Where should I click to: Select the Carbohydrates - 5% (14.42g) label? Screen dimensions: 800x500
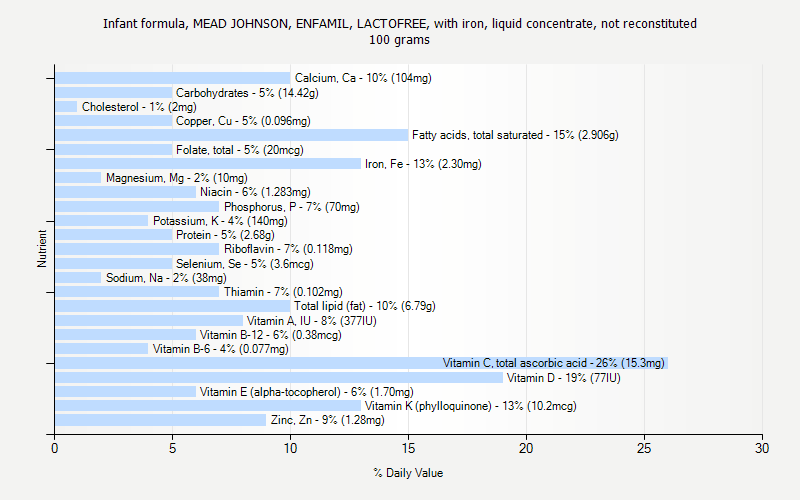(x=247, y=93)
